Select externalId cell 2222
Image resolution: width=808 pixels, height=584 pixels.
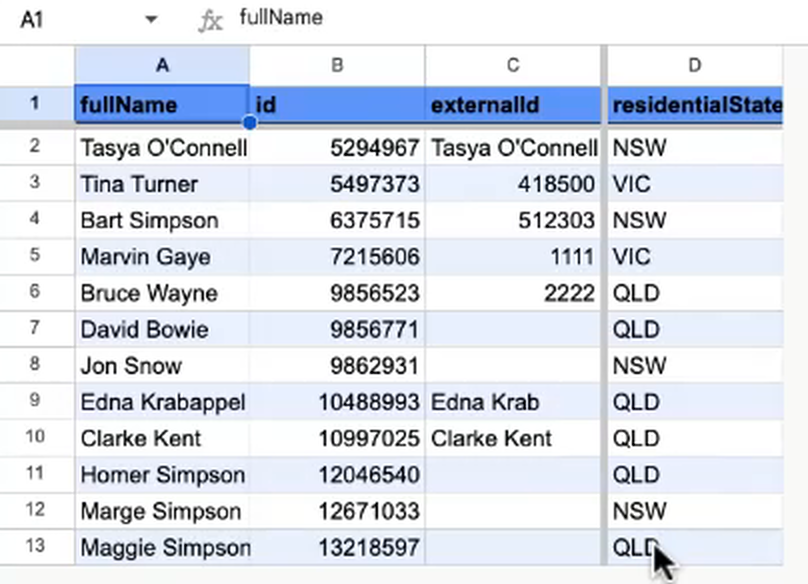coord(513,293)
